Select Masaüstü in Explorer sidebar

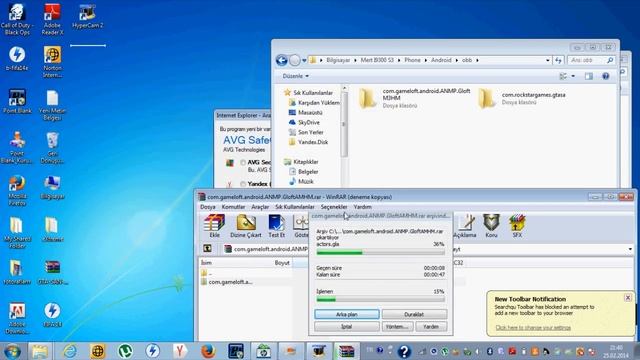tap(305, 112)
